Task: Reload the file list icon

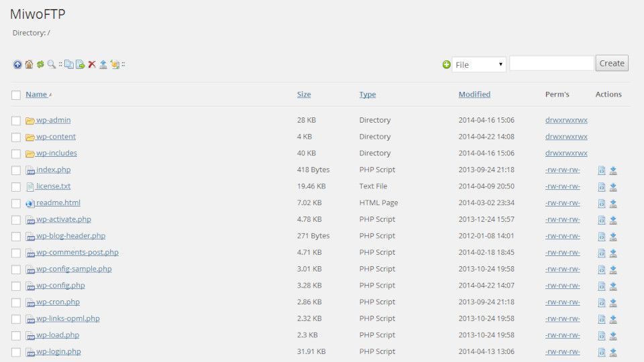Action: [x=40, y=64]
